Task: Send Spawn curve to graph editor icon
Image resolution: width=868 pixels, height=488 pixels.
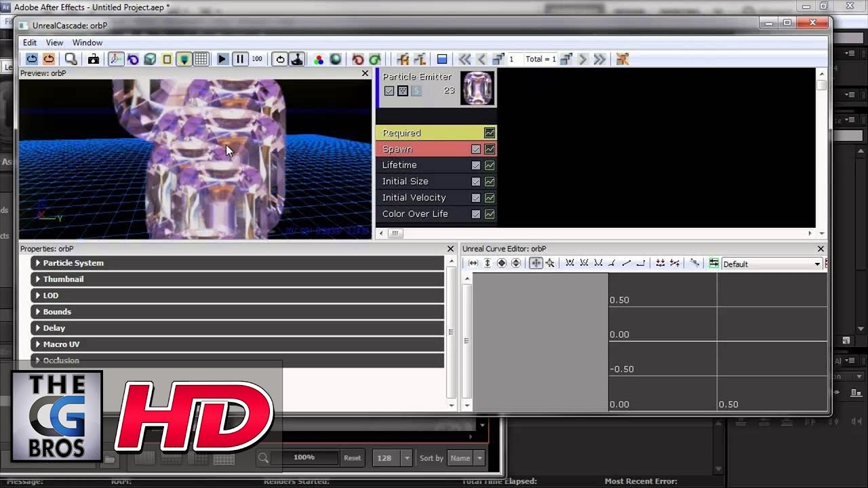Action: click(x=490, y=149)
